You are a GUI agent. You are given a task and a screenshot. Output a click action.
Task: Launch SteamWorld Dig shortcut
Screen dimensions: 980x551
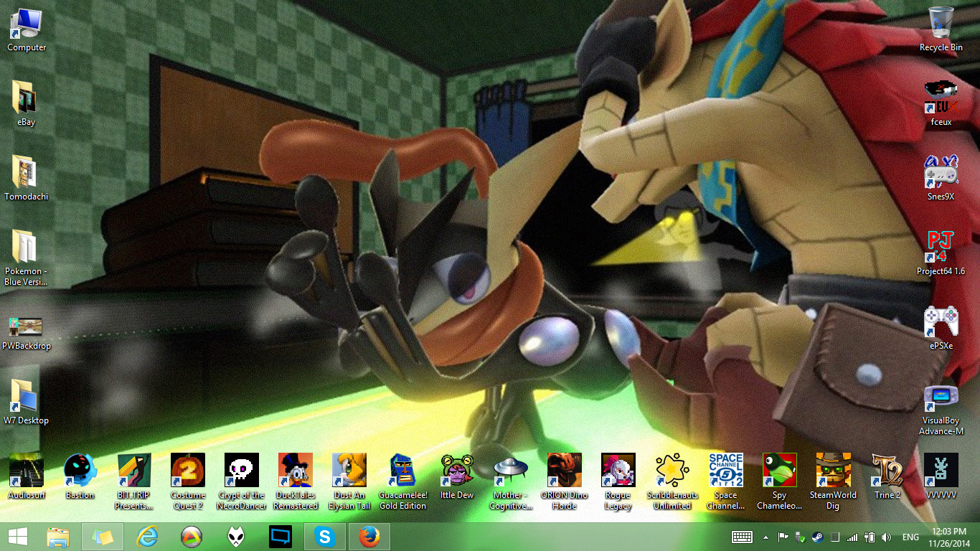click(834, 481)
